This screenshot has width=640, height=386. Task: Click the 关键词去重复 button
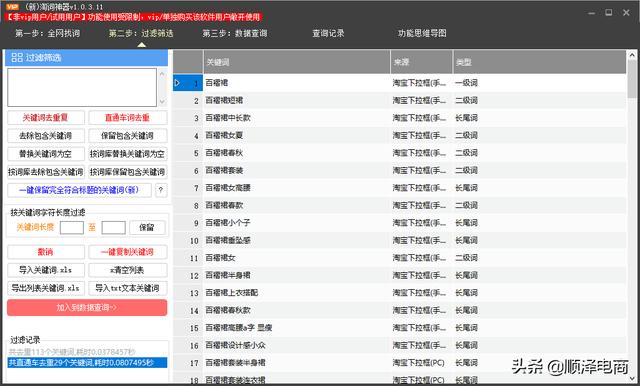pyautogui.click(x=46, y=118)
